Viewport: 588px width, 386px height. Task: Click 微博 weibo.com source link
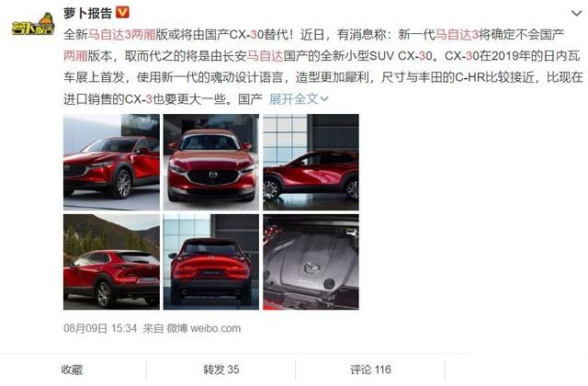(x=204, y=329)
